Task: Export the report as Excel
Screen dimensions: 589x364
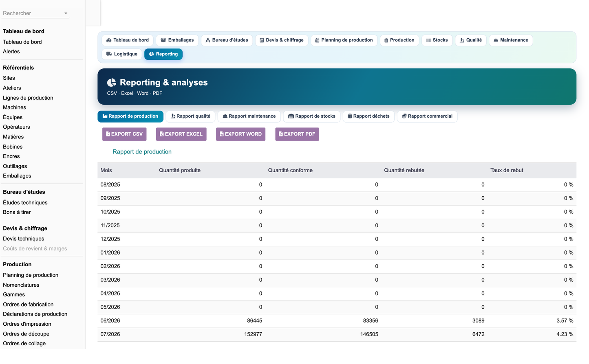Action: click(x=181, y=134)
